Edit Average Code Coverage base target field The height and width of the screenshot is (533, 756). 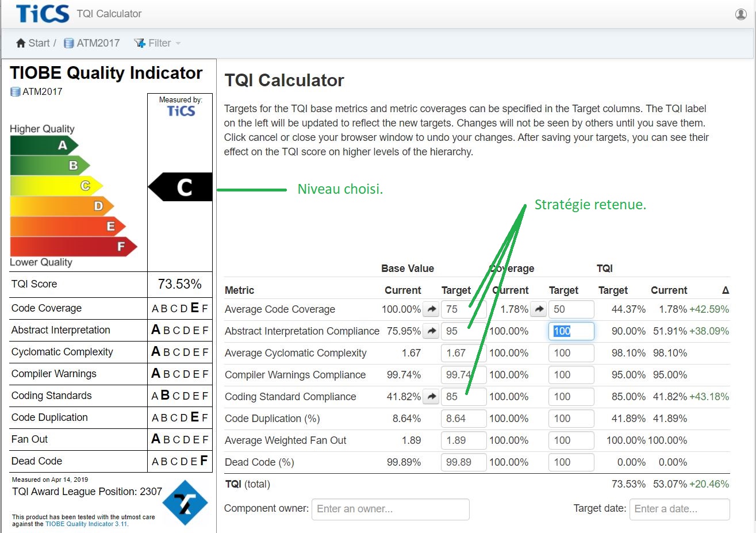coord(464,309)
